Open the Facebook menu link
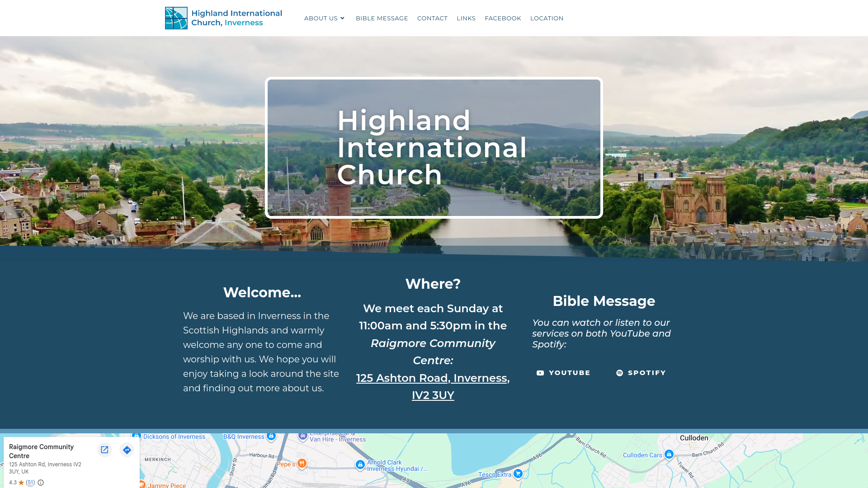The height and width of the screenshot is (488, 868). 503,18
